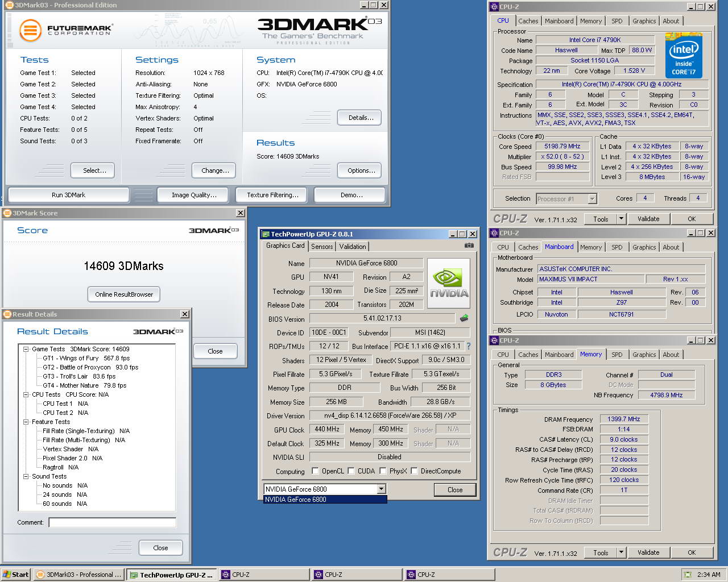The width and height of the screenshot is (728, 582).
Task: Select the Ragtroll result row
Action: click(60, 467)
